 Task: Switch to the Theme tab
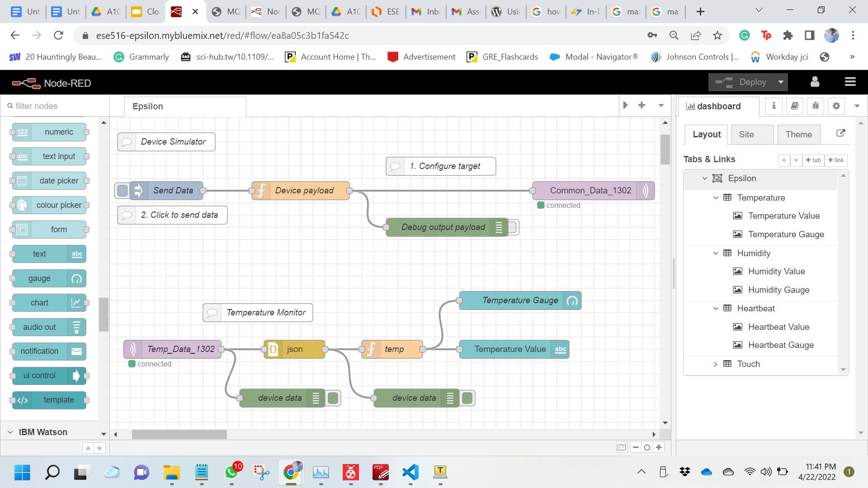[798, 135]
